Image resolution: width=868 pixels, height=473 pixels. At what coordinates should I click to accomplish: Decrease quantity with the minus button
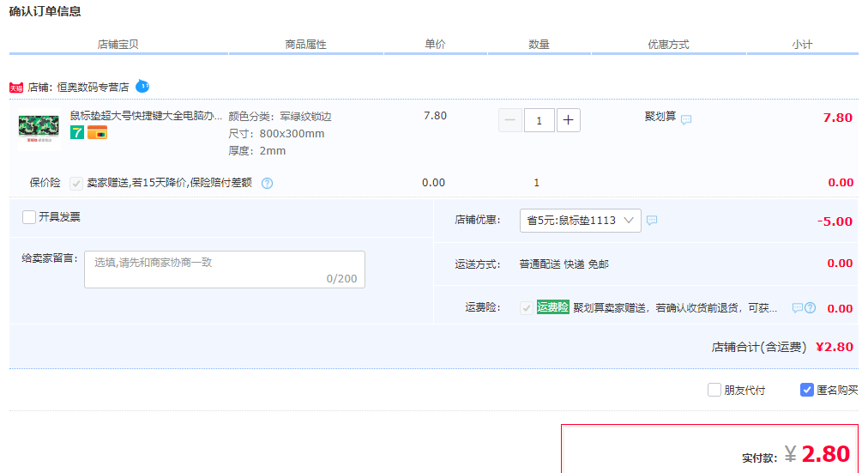coord(509,120)
